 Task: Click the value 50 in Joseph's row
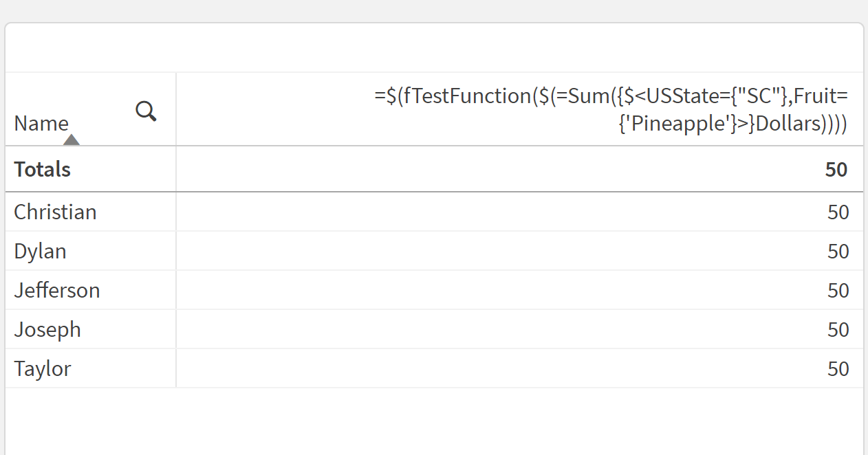pos(838,329)
